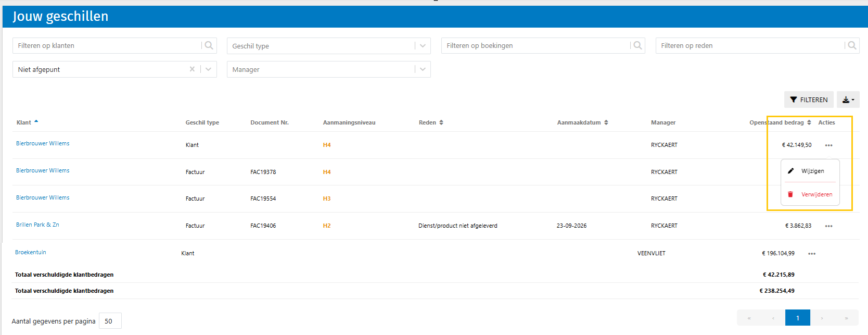Click the FILTEREN button

coord(809,100)
